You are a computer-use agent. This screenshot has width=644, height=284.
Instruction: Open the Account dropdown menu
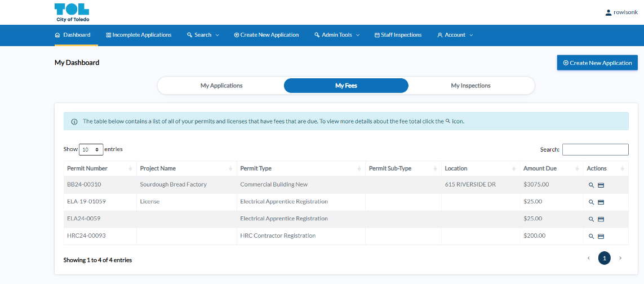(x=455, y=35)
